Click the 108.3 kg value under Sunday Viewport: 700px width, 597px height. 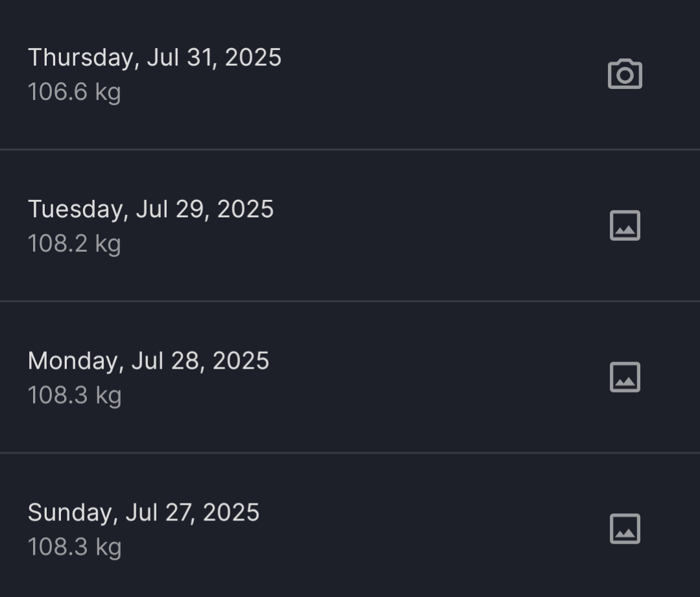pyautogui.click(x=74, y=548)
